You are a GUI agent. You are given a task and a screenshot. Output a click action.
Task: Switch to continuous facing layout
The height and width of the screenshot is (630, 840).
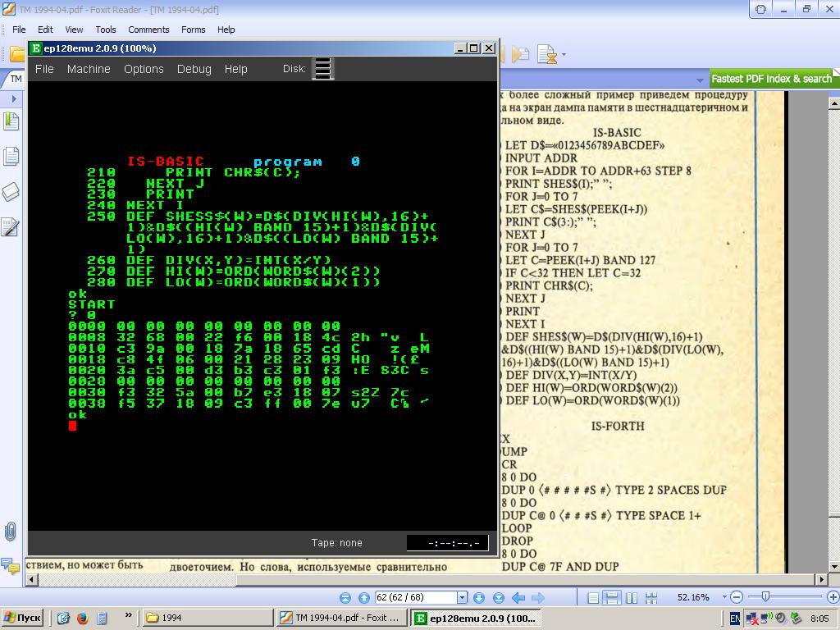(x=651, y=597)
